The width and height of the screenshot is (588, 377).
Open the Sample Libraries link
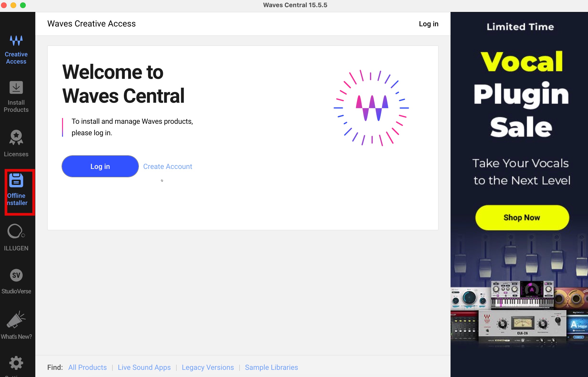pyautogui.click(x=271, y=367)
